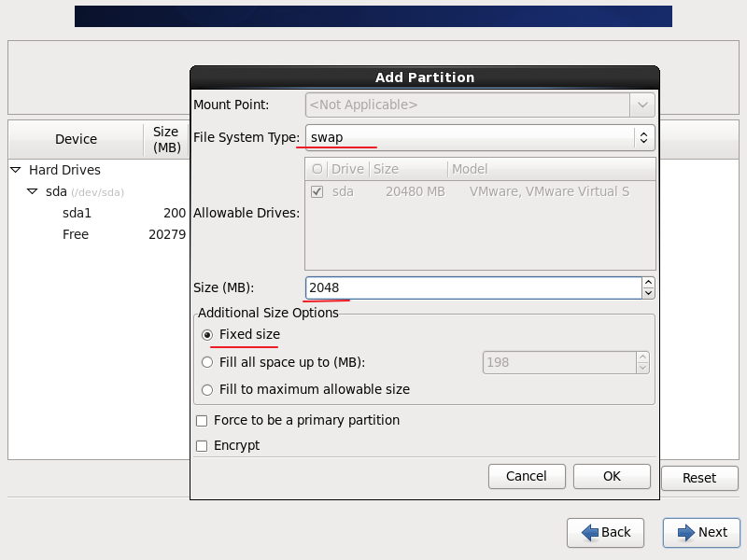Image resolution: width=747 pixels, height=560 pixels.
Task: Click the Size (MB) column header
Action: tap(166, 139)
